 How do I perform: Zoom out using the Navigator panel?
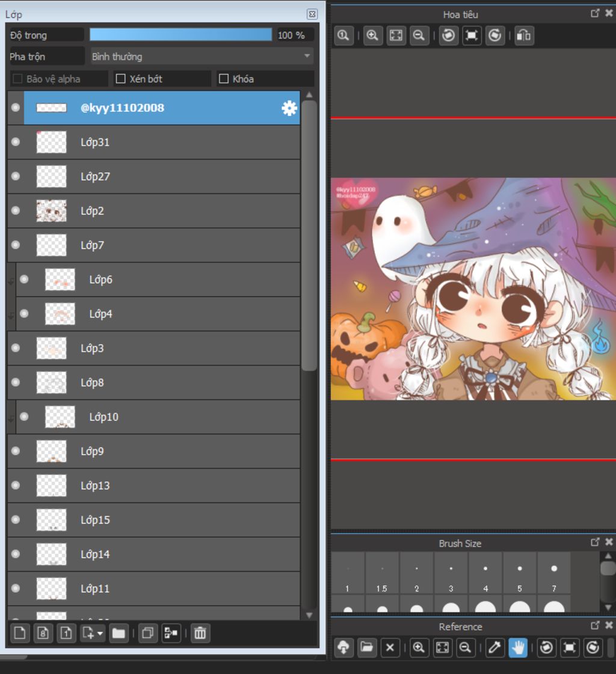coord(419,35)
